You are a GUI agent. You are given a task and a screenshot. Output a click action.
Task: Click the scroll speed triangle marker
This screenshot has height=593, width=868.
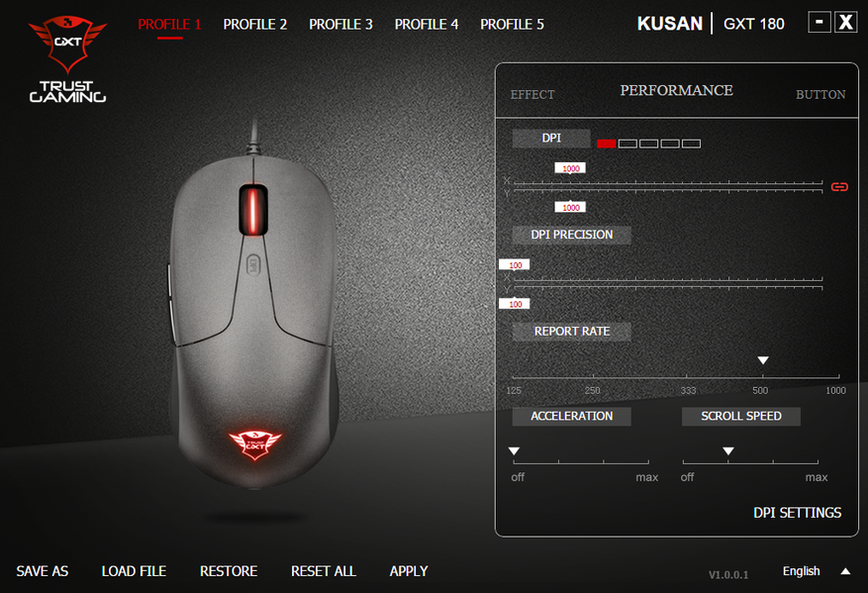point(727,451)
